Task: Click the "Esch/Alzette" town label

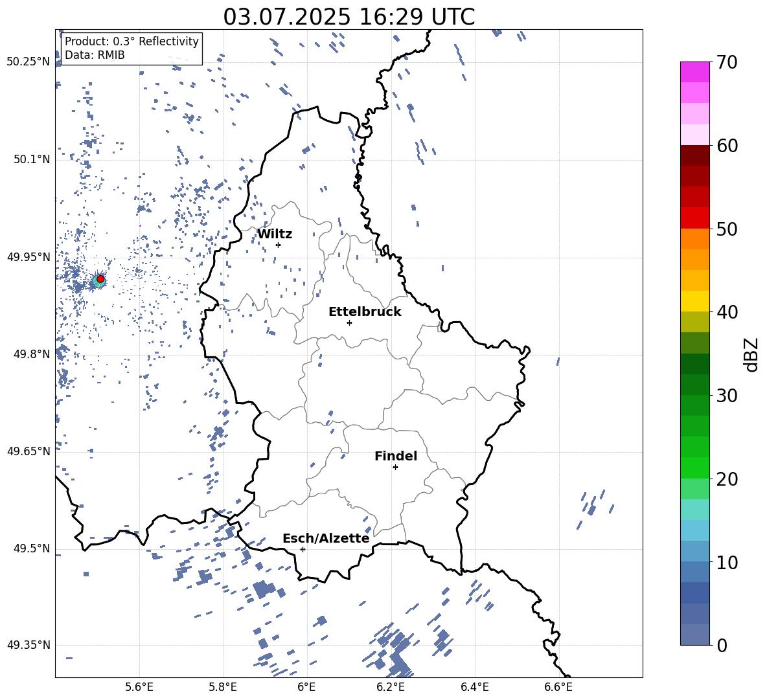Action: point(326,539)
